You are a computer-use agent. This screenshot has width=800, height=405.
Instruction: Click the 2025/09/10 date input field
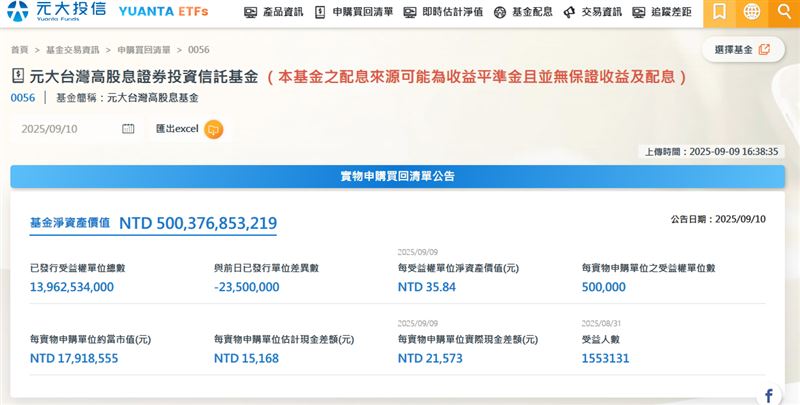76,129
